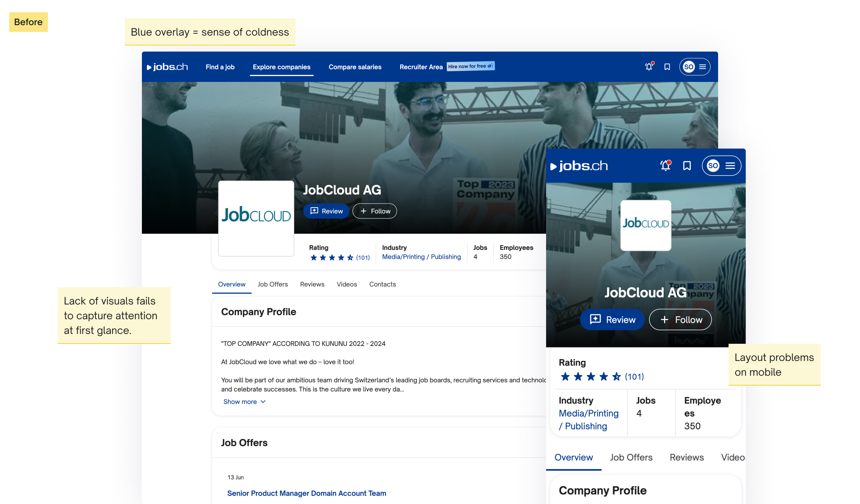Switch to the mobile Reviews tab

click(687, 457)
